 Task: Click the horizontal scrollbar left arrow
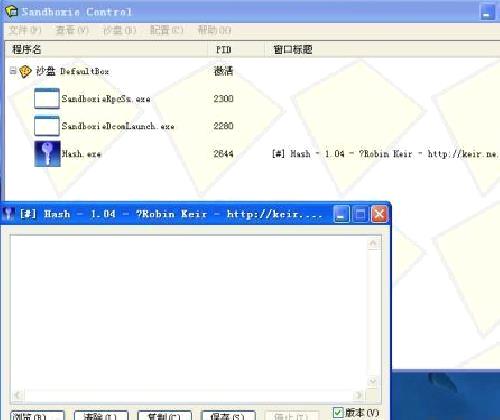point(18,395)
